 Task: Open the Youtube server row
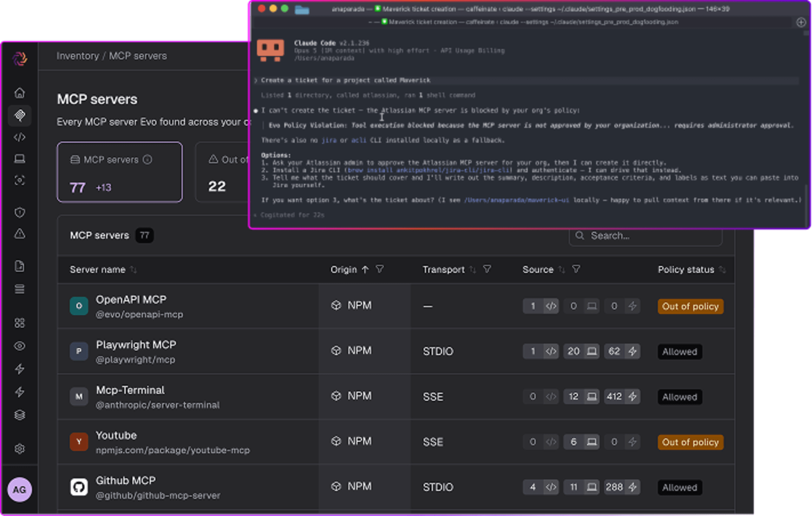pyautogui.click(x=396, y=442)
